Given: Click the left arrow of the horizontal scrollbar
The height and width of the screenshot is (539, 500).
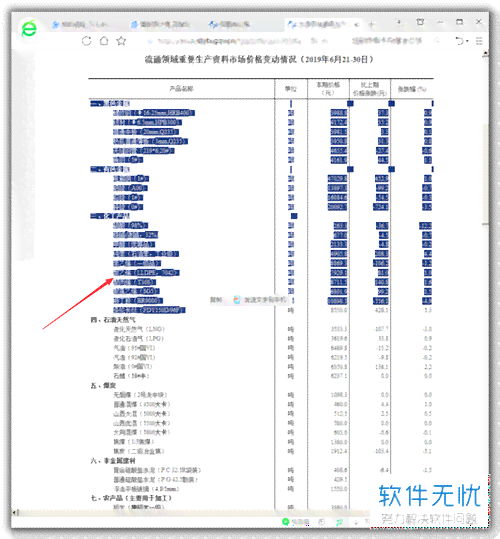Looking at the screenshot, I should coord(15,513).
